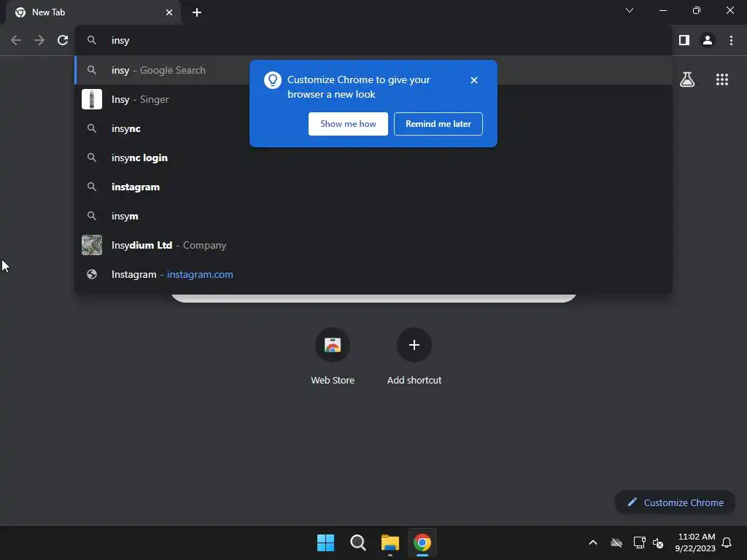The width and height of the screenshot is (747, 560).
Task: Open taskbar Search
Action: click(x=357, y=542)
